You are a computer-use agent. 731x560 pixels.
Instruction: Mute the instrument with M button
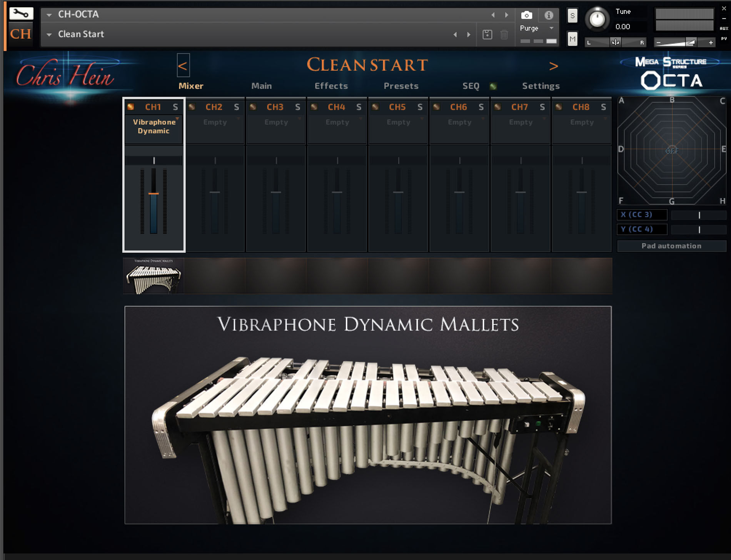point(572,39)
